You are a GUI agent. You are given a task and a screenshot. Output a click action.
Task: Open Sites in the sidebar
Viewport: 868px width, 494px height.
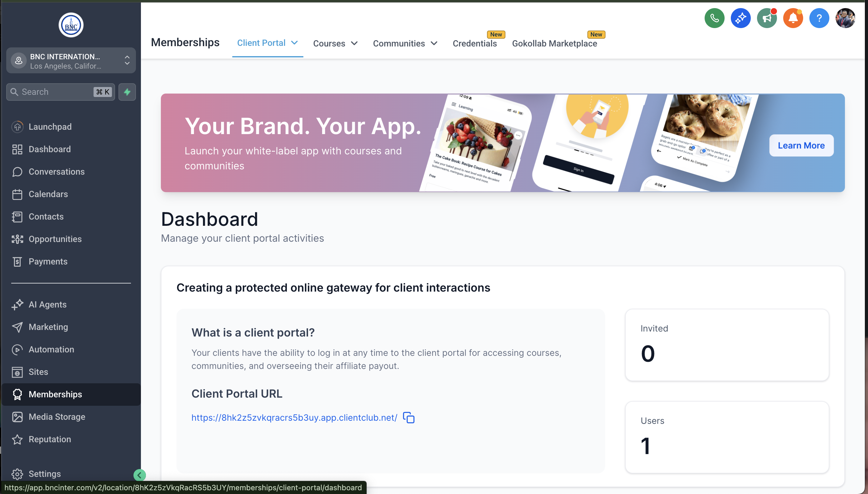[71, 372]
